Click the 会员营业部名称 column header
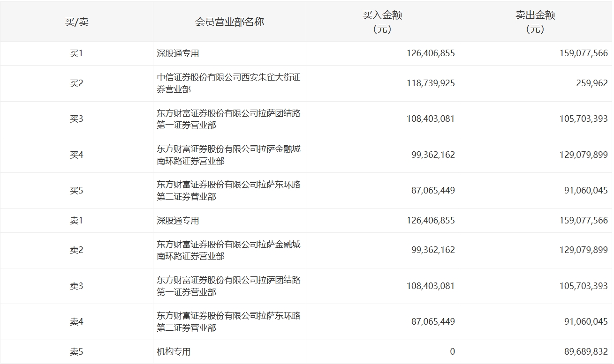The image size is (614, 364). click(x=229, y=22)
